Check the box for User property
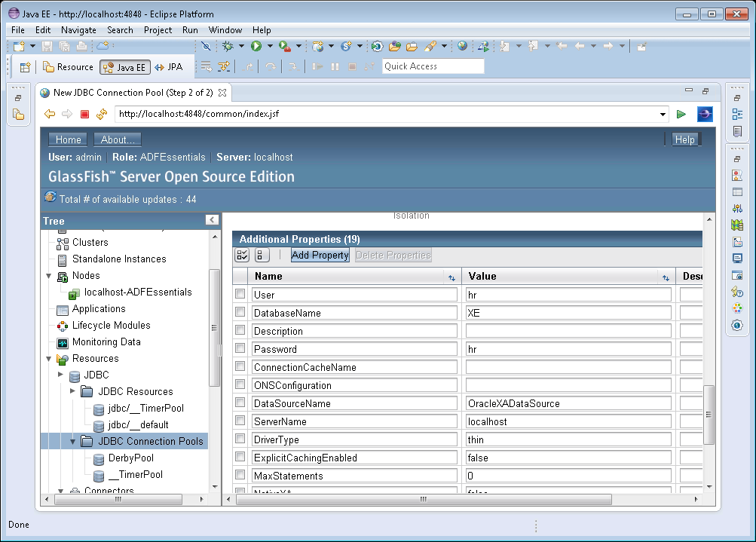This screenshot has height=542, width=756. [x=240, y=294]
